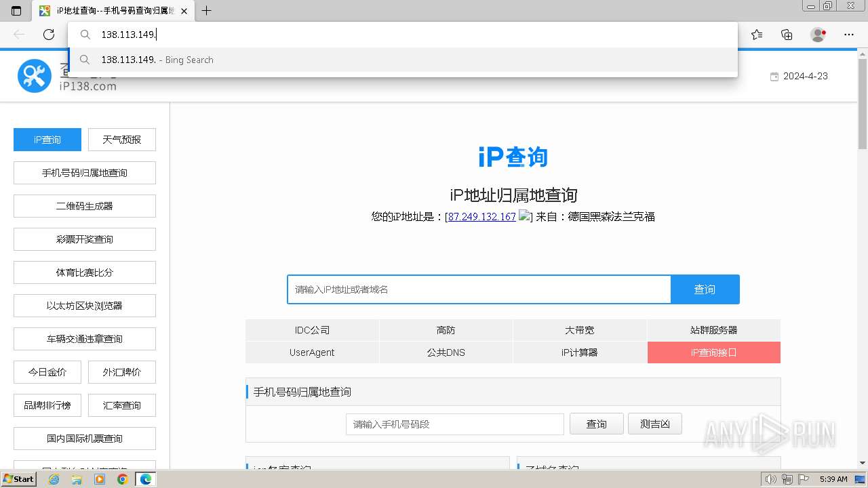
Task: Click the page vertical scrollbar thumb
Action: tap(863, 104)
